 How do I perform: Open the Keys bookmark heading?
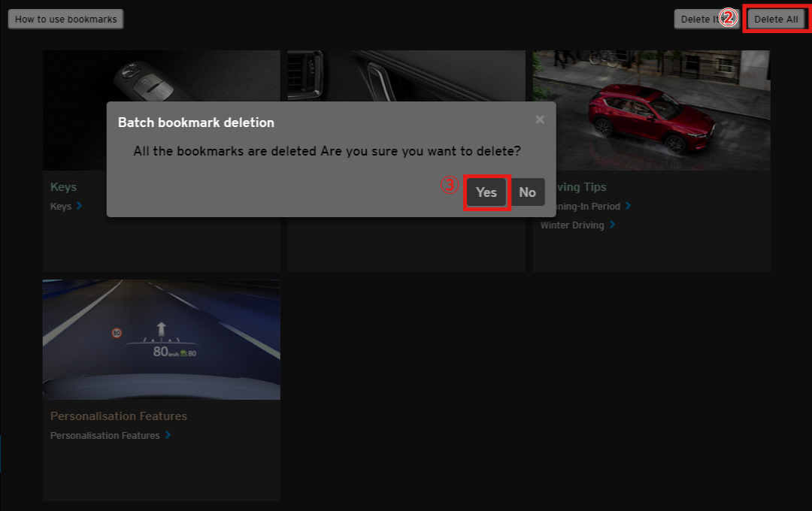63,186
